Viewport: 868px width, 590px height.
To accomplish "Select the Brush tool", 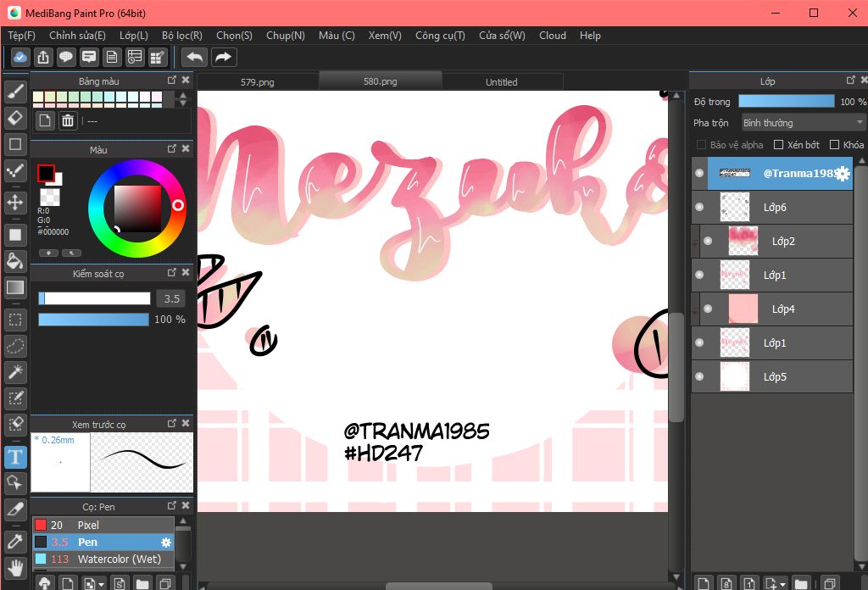I will [15, 92].
